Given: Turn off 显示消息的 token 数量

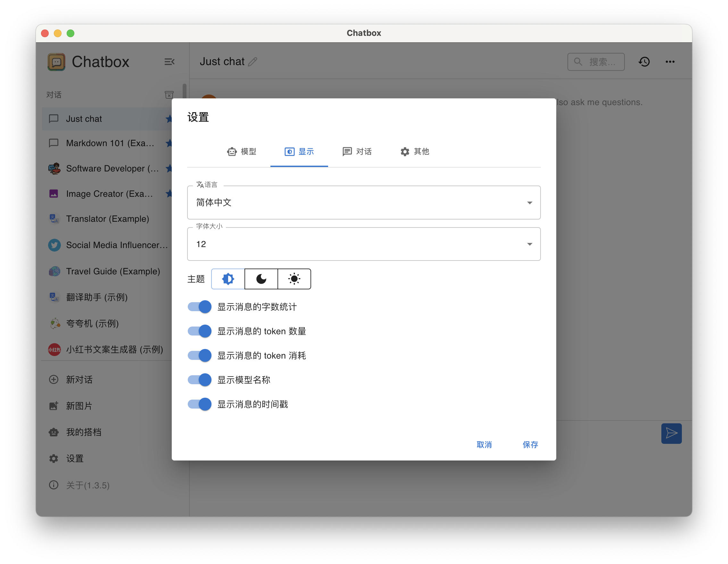Looking at the screenshot, I should coord(199,331).
